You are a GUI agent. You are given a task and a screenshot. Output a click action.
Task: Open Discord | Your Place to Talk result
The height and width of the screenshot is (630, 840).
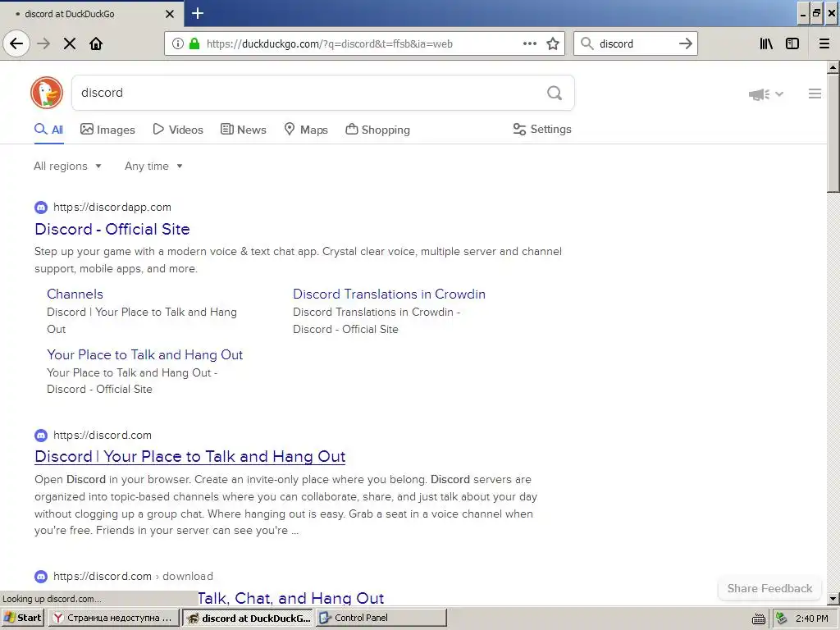tap(189, 456)
